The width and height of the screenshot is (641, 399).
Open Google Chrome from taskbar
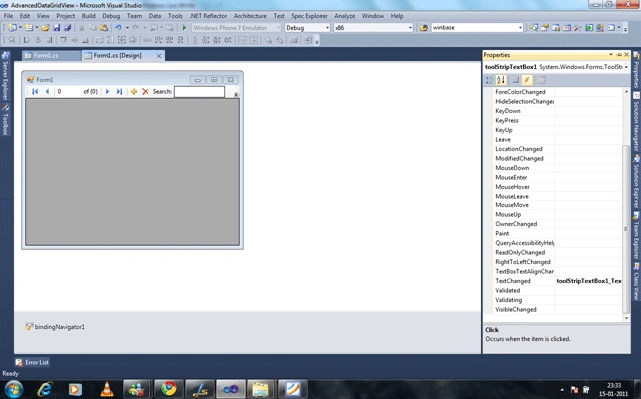click(x=168, y=389)
